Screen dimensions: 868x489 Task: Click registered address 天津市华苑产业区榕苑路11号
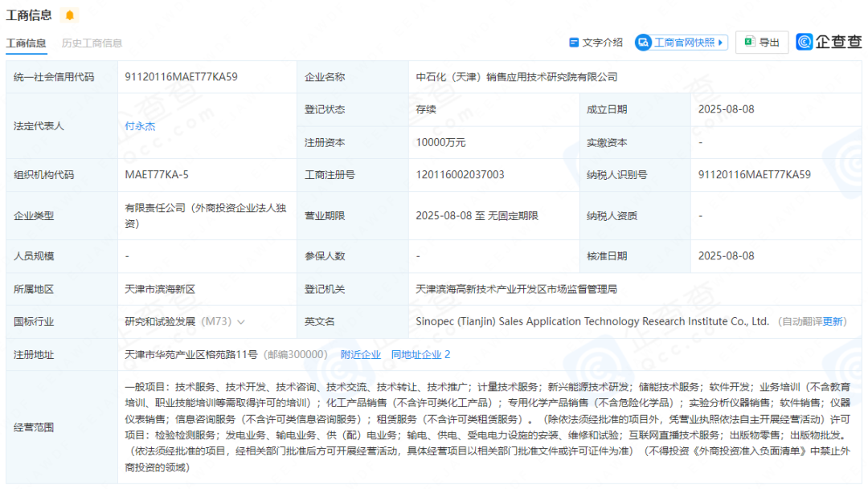click(191, 355)
